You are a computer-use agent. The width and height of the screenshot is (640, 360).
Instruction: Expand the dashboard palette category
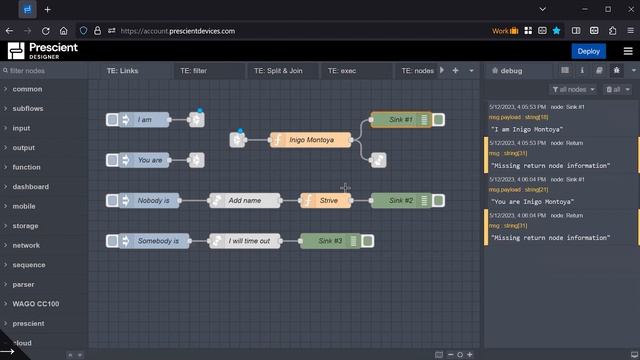pyautogui.click(x=30, y=187)
